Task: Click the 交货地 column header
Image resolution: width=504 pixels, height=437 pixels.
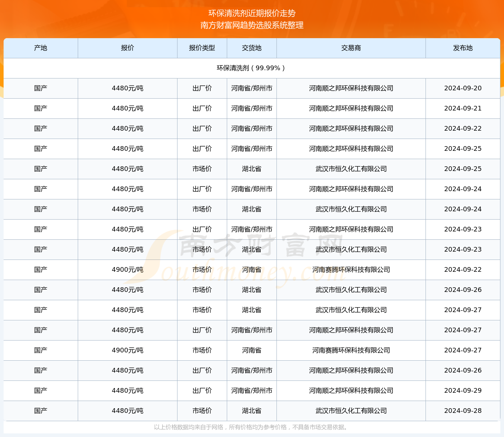Action: pyautogui.click(x=252, y=48)
